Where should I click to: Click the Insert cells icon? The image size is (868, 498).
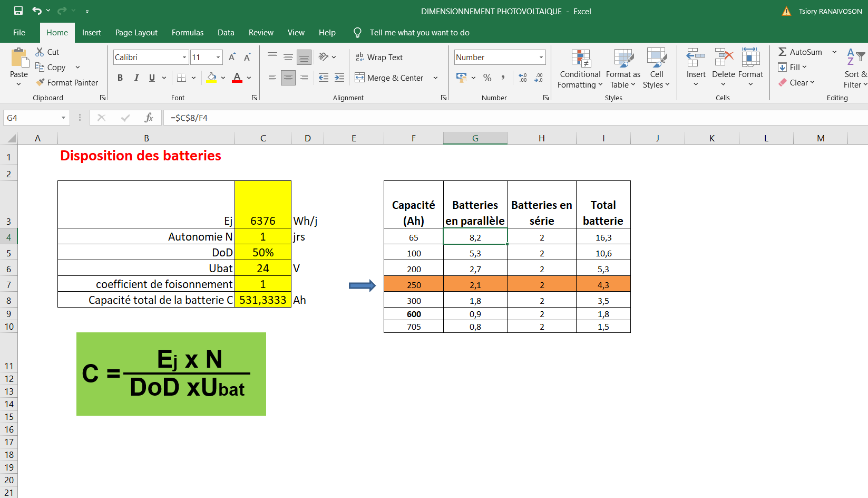(696, 58)
